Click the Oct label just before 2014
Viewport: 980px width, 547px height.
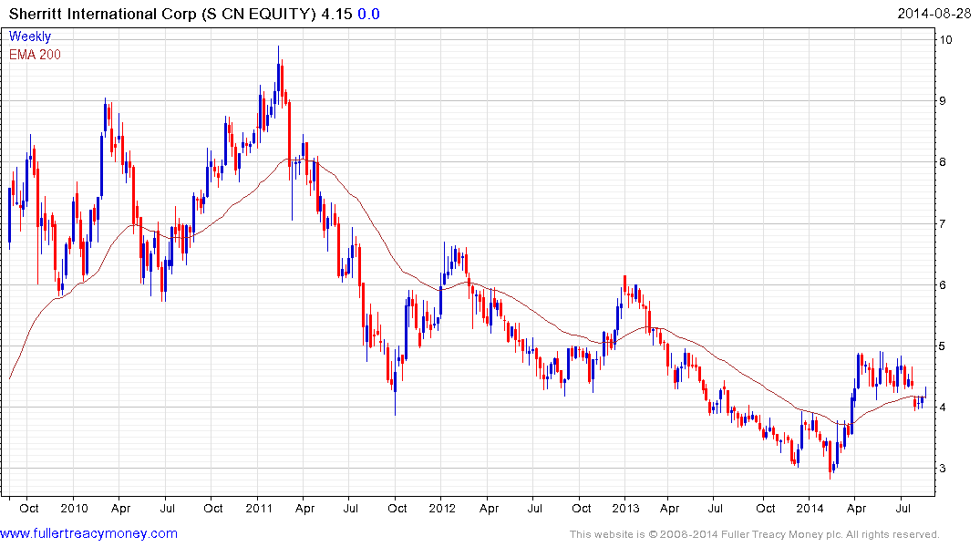point(765,508)
